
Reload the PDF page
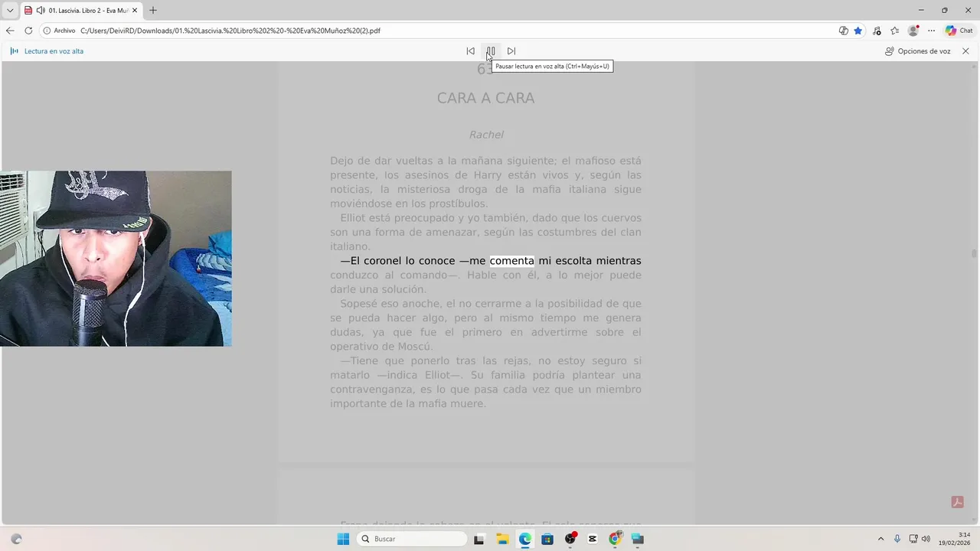pyautogui.click(x=28, y=31)
